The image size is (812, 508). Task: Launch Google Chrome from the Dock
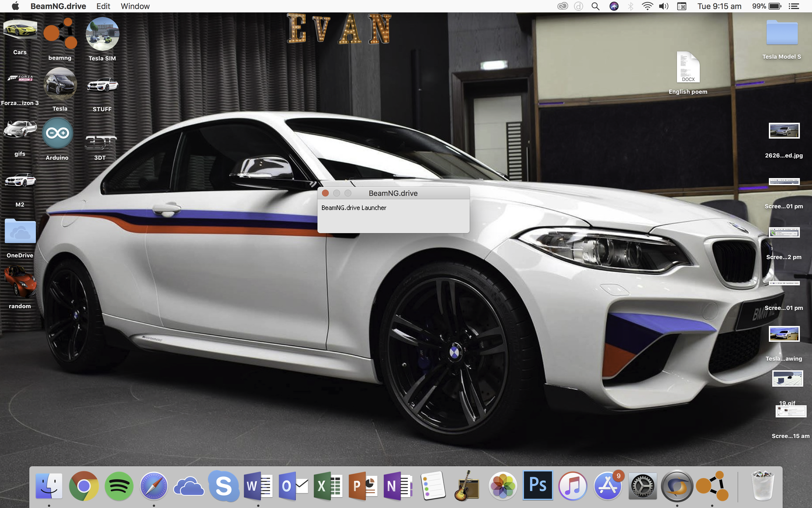[84, 486]
